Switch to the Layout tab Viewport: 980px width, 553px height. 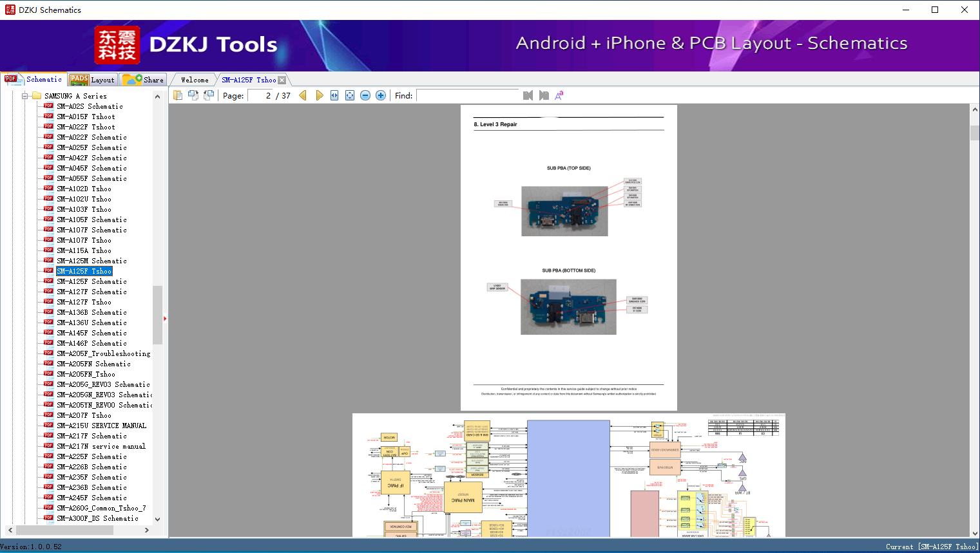pyautogui.click(x=92, y=80)
